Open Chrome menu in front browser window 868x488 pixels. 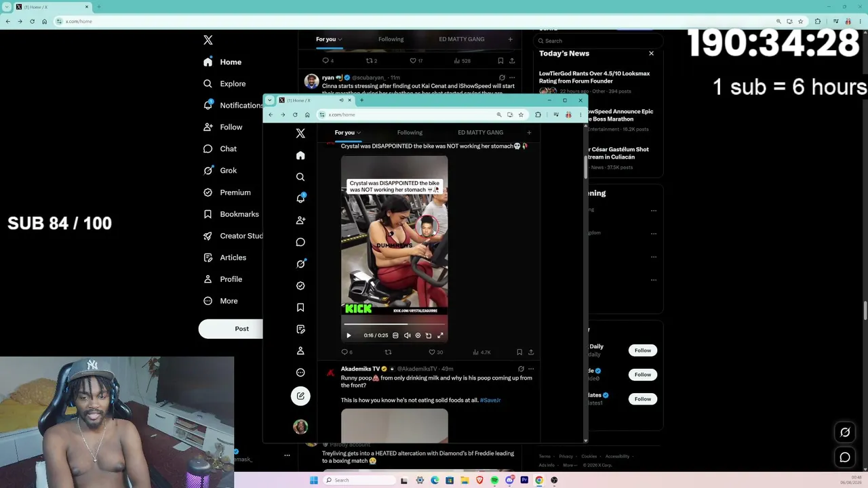coord(580,115)
